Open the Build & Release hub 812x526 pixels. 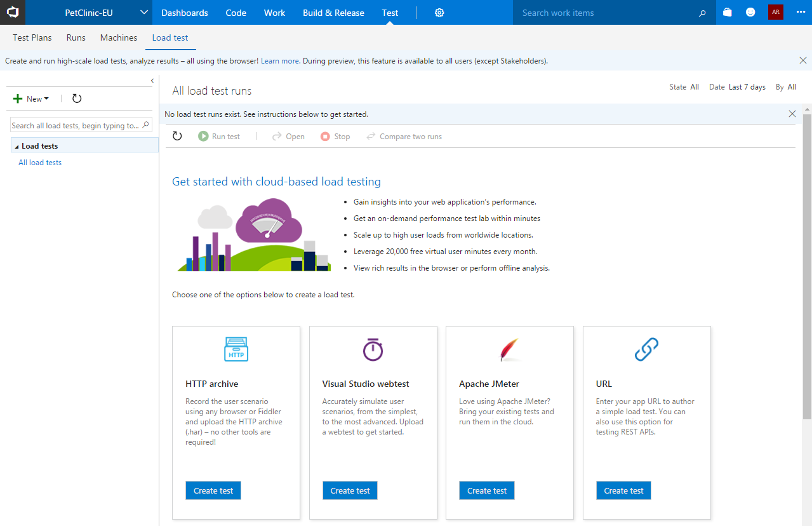333,13
